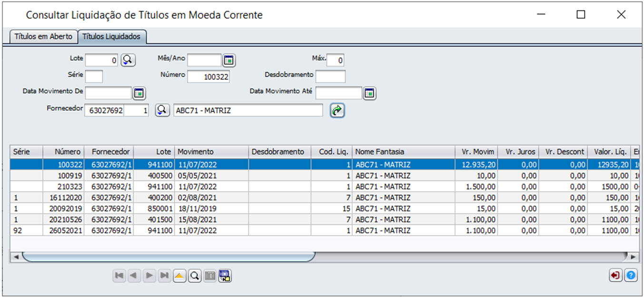Click movement date 05/05/2021 cell
This screenshot has width=644, height=297.
212,175
